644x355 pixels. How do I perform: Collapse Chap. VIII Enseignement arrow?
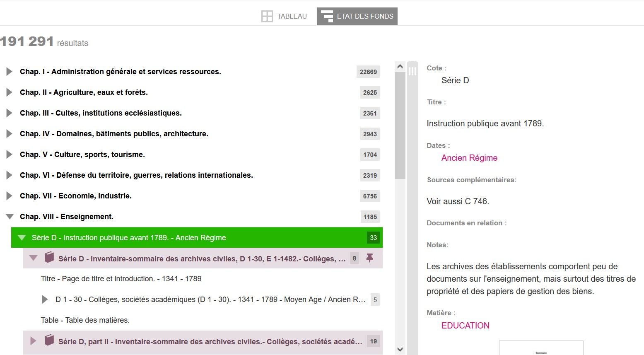10,217
